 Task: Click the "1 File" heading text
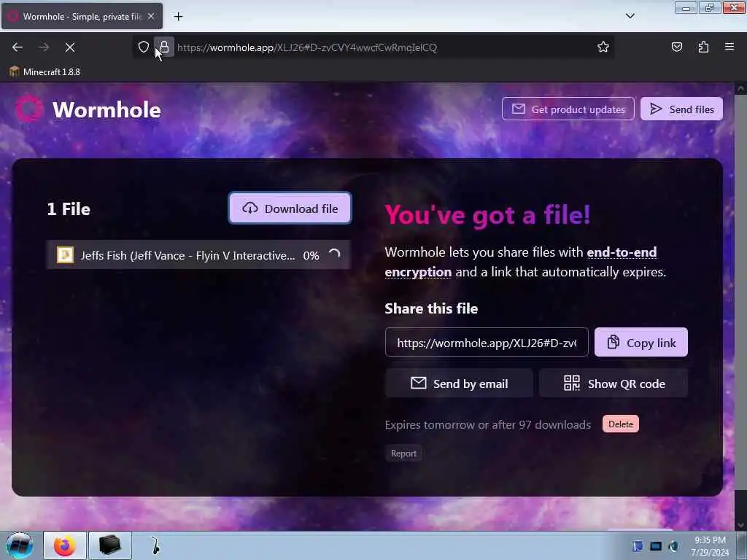[69, 209]
